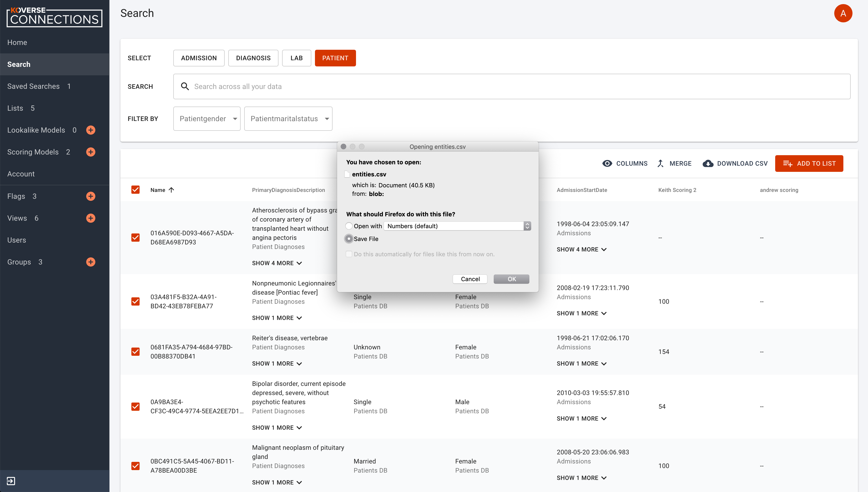Uncheck the row 0BC491C5-5A45-4067 checkbox
868x492 pixels.
tap(135, 466)
